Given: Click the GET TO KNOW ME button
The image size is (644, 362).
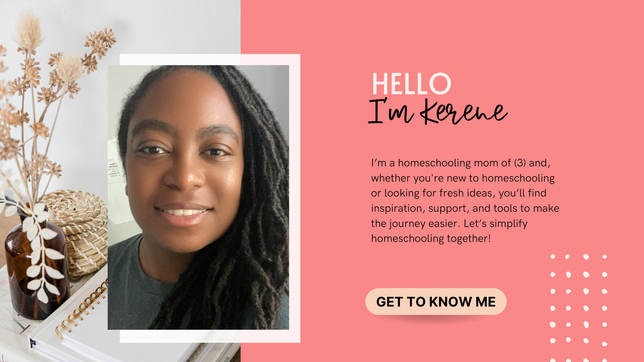Looking at the screenshot, I should coord(436,302).
